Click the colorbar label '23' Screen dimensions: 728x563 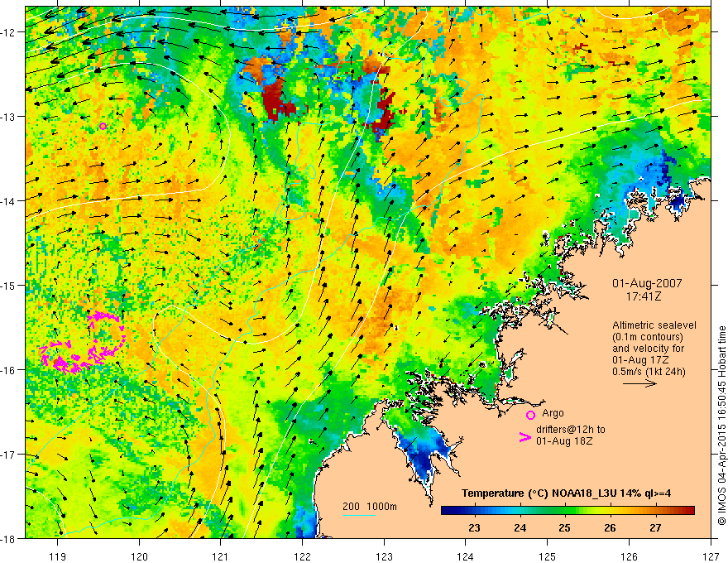[x=474, y=528]
